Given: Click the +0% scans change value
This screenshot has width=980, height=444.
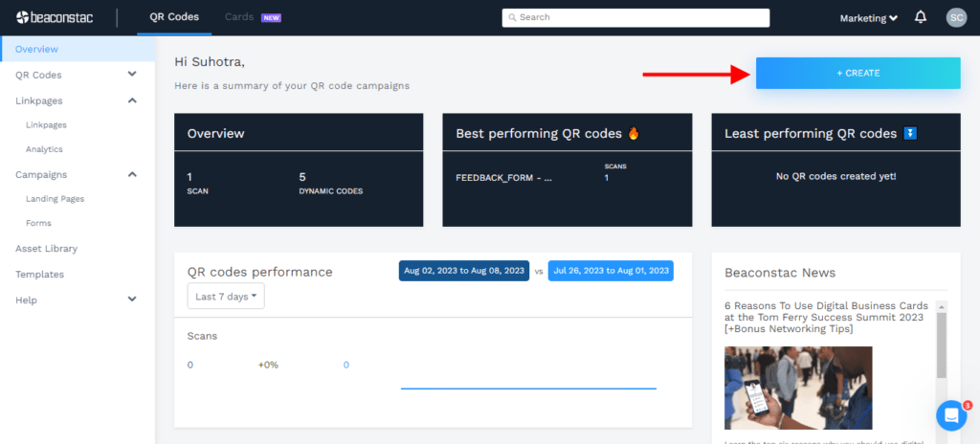Looking at the screenshot, I should click(268, 366).
